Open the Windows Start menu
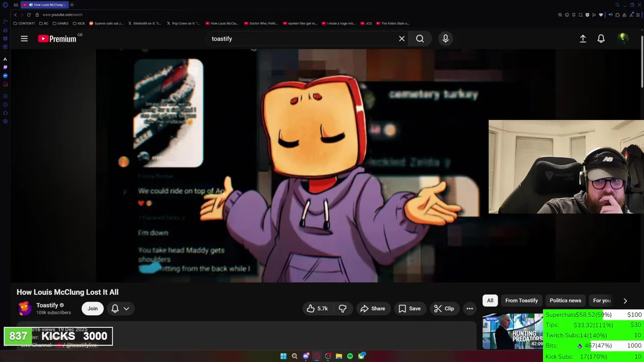Viewport: 644px width, 362px height. (283, 356)
